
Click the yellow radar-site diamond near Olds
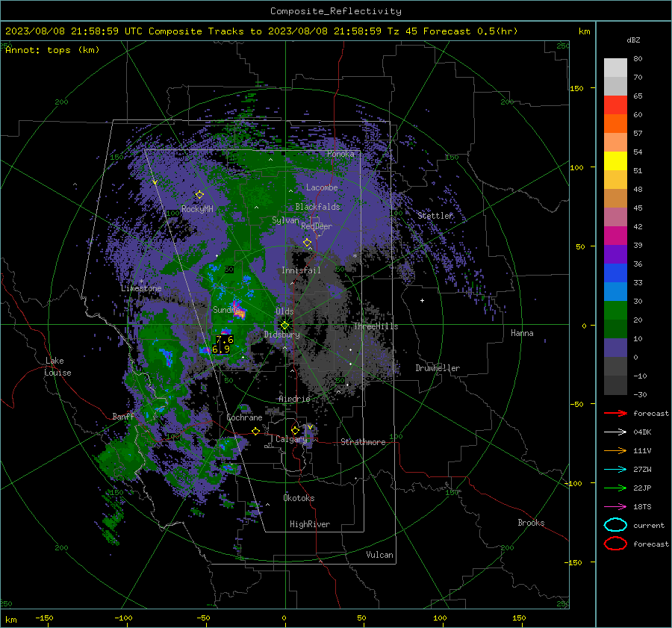(284, 326)
